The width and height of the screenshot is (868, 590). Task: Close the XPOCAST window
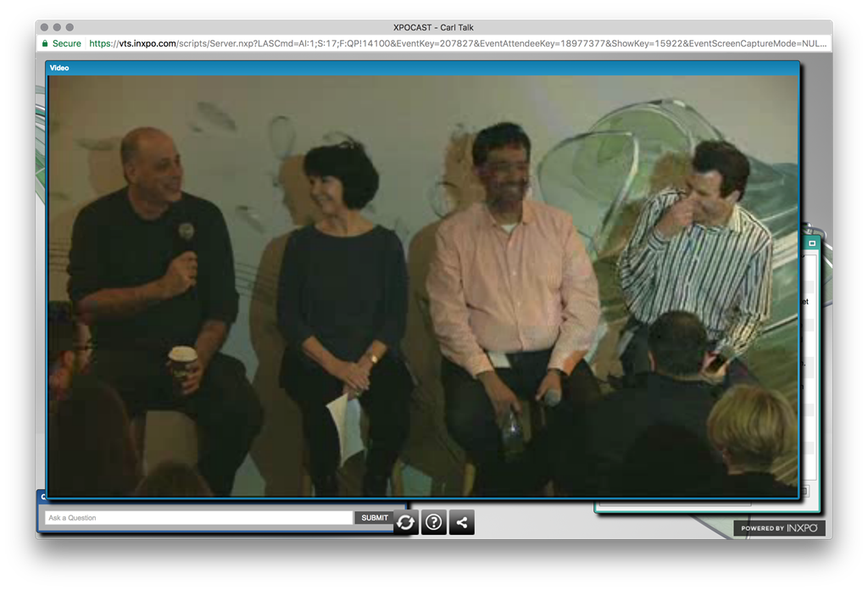pos(44,27)
